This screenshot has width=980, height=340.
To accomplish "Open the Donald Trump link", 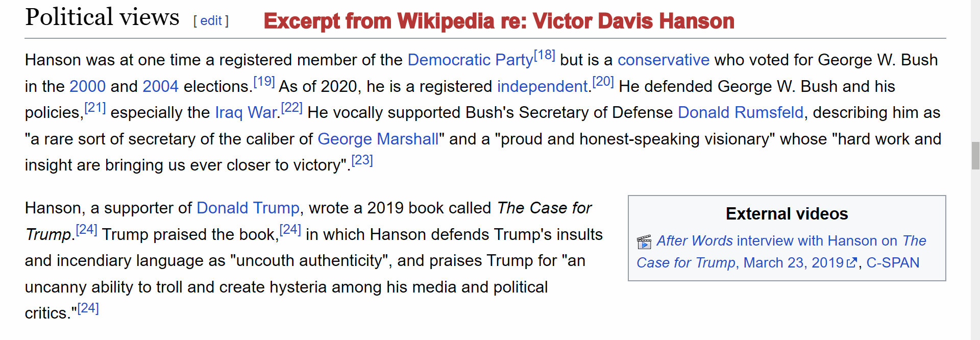I will click(248, 208).
